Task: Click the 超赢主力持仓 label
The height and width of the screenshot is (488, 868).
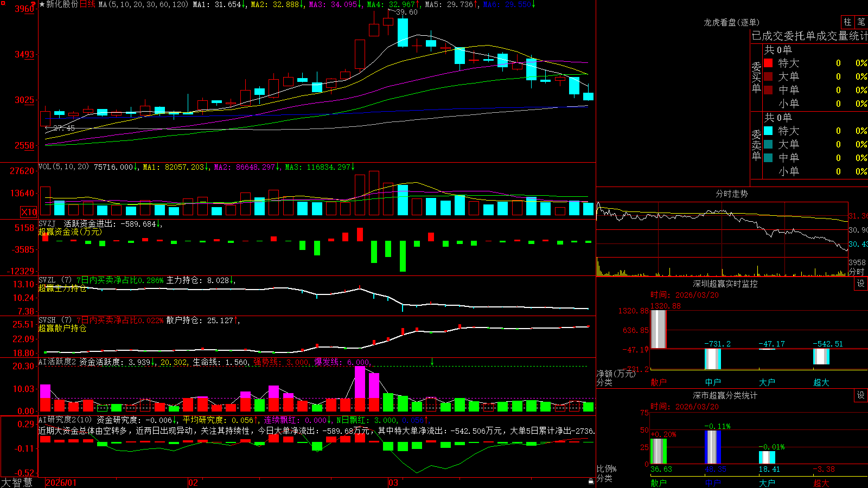Action: point(62,288)
